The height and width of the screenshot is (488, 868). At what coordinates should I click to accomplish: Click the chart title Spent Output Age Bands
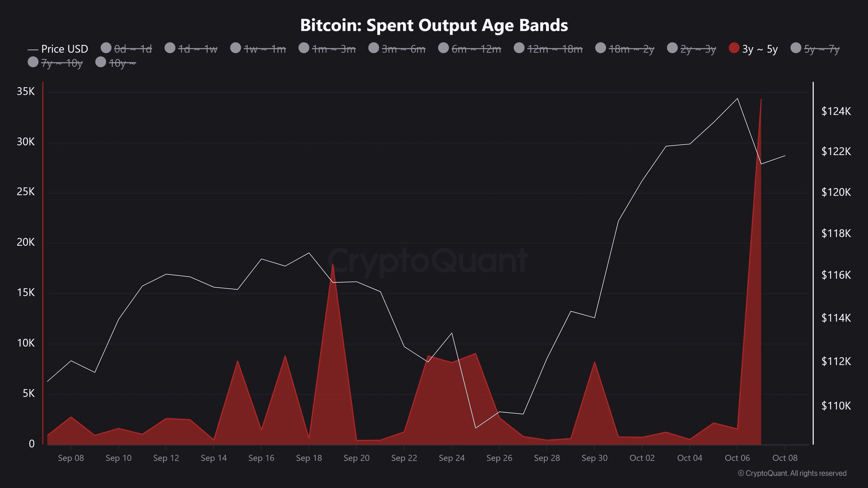[434, 25]
